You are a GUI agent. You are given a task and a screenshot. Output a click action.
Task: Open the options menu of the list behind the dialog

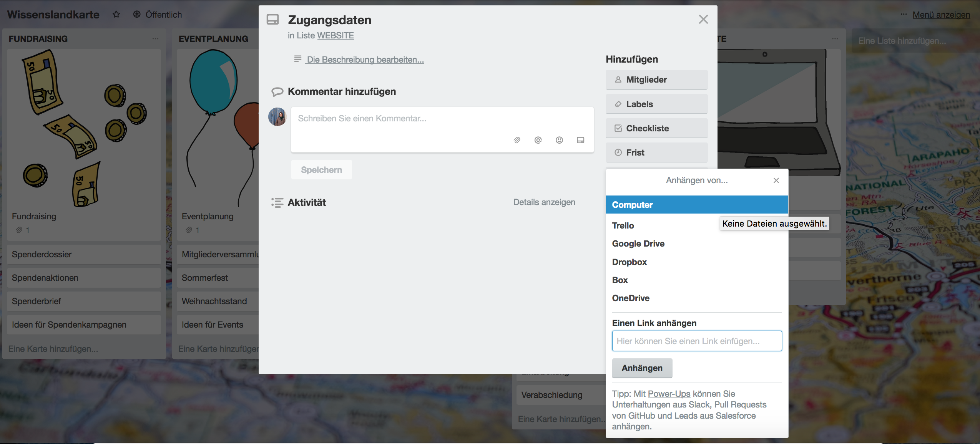point(835,39)
